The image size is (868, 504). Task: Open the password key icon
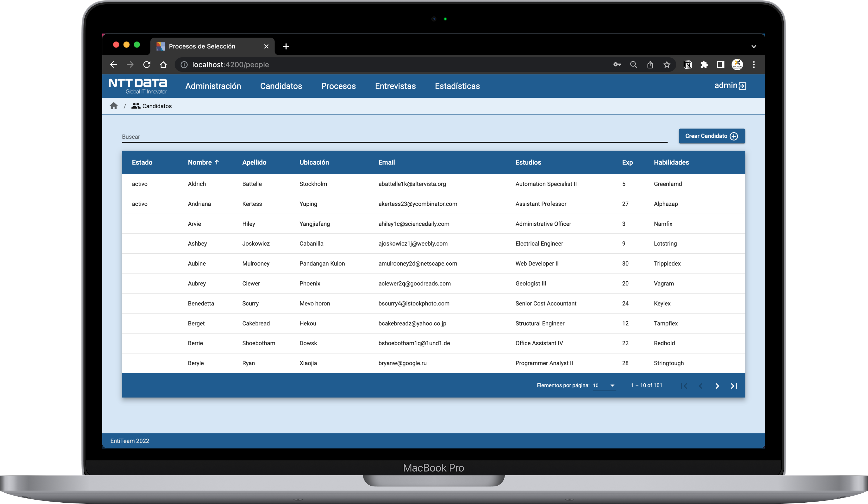point(617,64)
